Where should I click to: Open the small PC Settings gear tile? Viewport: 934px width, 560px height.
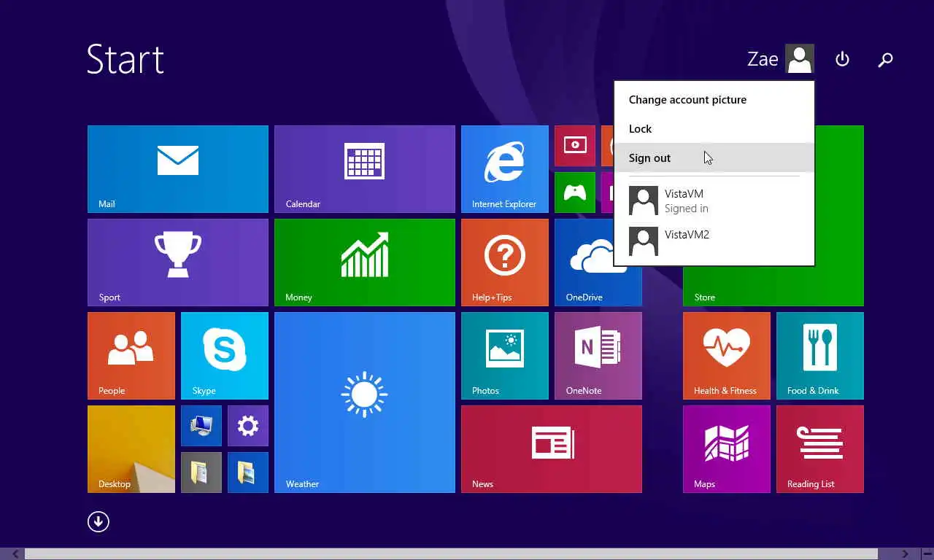pyautogui.click(x=248, y=426)
